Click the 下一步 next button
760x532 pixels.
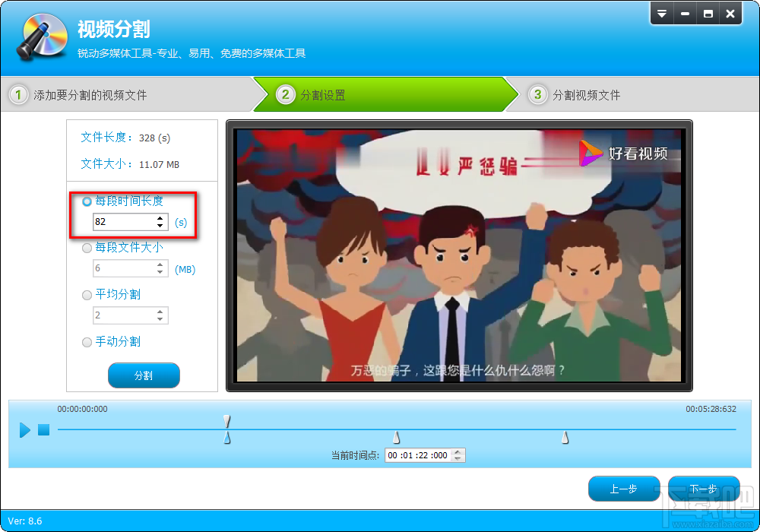704,489
